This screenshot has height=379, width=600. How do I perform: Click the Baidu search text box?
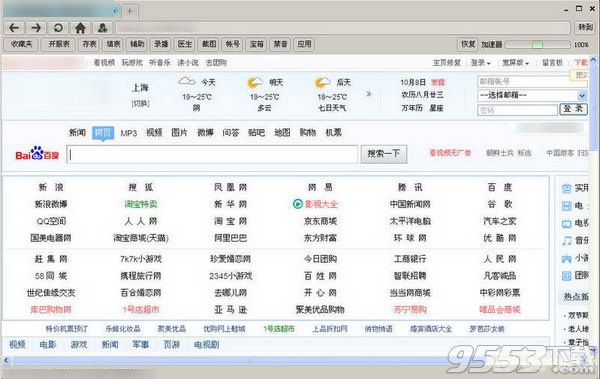212,154
